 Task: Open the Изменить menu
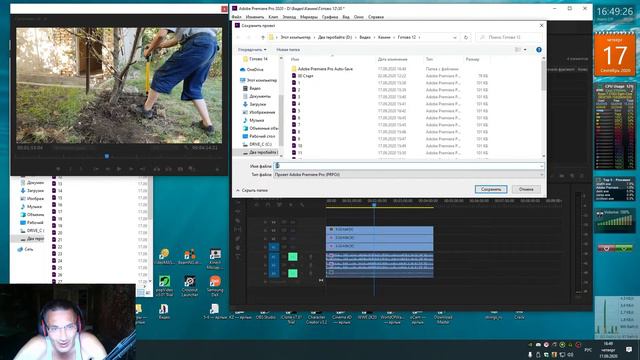tap(255, 17)
